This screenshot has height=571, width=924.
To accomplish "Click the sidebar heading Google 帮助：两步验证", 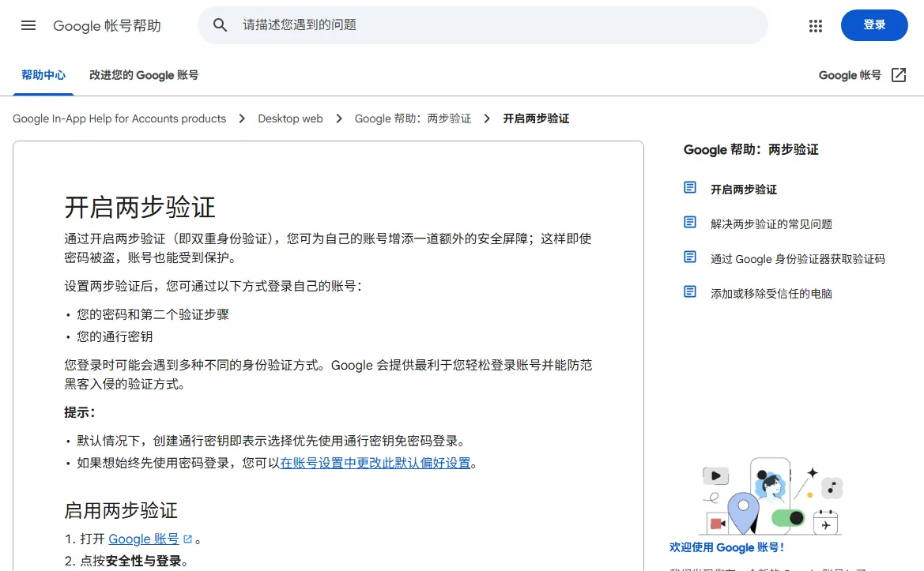I will pyautogui.click(x=751, y=149).
